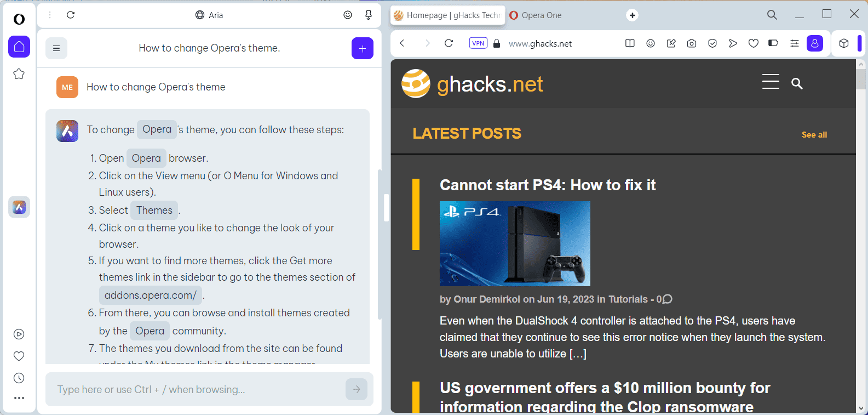Click addons.opera.com/ link chip
The image size is (868, 415).
151,295
